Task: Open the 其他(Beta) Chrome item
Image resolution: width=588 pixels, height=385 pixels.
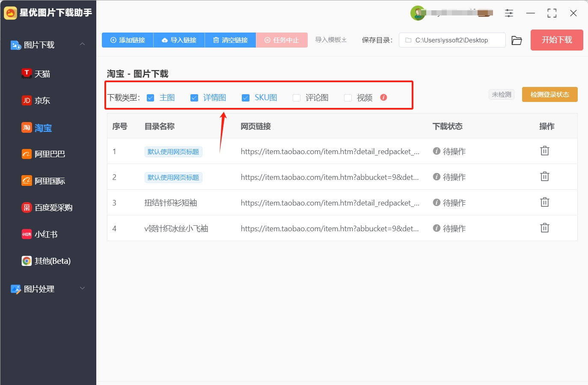Action: point(46,261)
